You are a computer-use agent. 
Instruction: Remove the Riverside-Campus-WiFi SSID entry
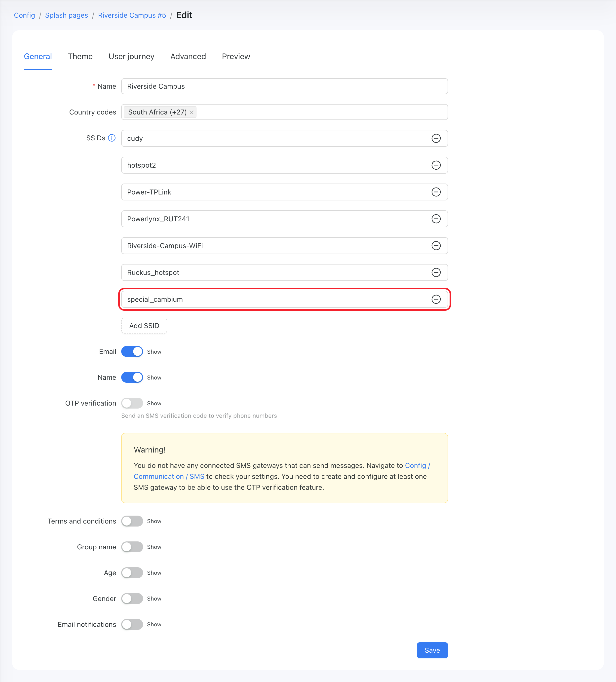point(436,246)
